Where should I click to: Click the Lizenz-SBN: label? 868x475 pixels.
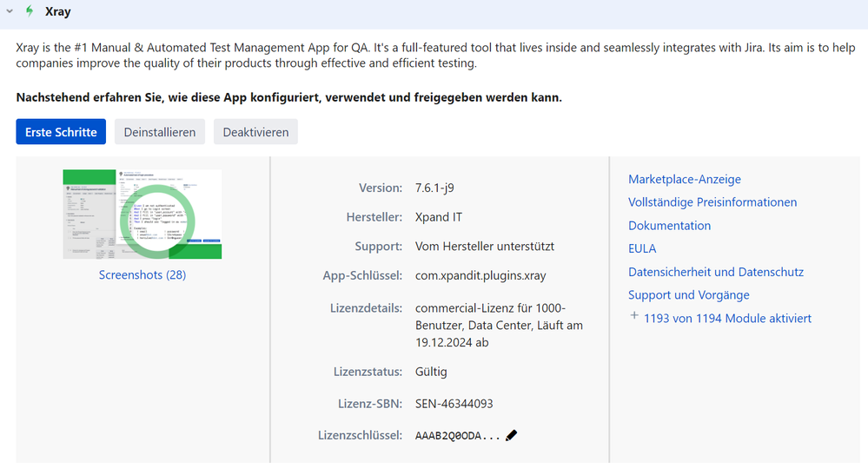pos(370,404)
